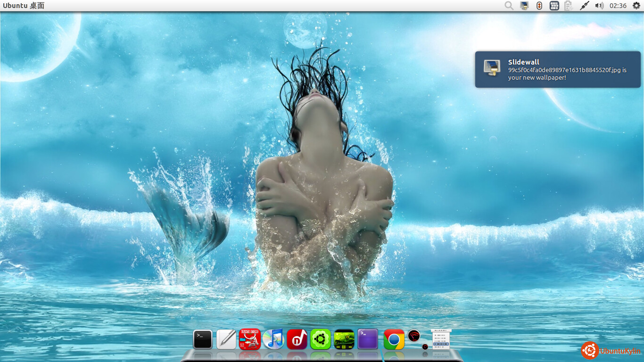Open the red music note app
The height and width of the screenshot is (362, 644).
(297, 339)
